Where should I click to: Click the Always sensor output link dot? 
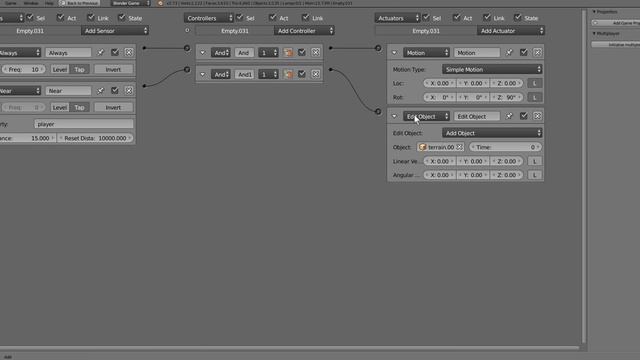[144, 48]
